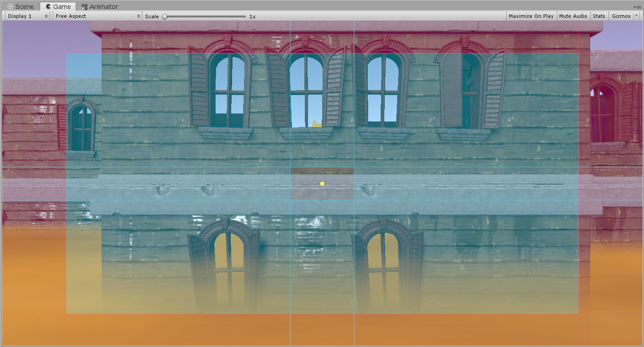Select the Game tab
Screen dimensions: 644x347
pos(58,7)
